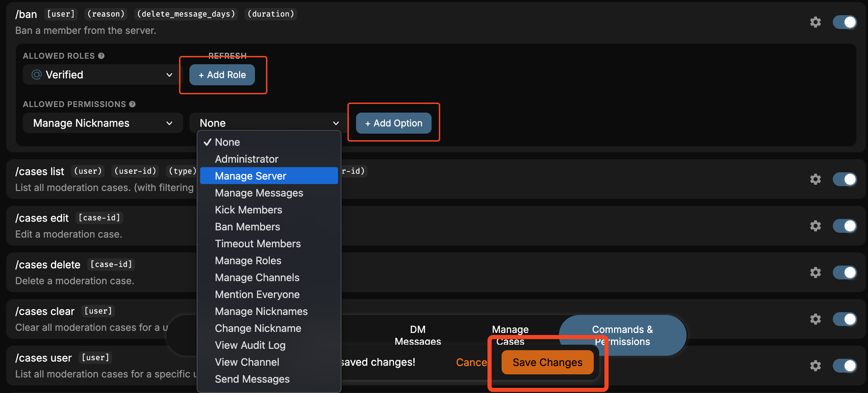This screenshot has width=868, height=393.
Task: Click the @ icon beside Verified role
Action: (x=37, y=75)
